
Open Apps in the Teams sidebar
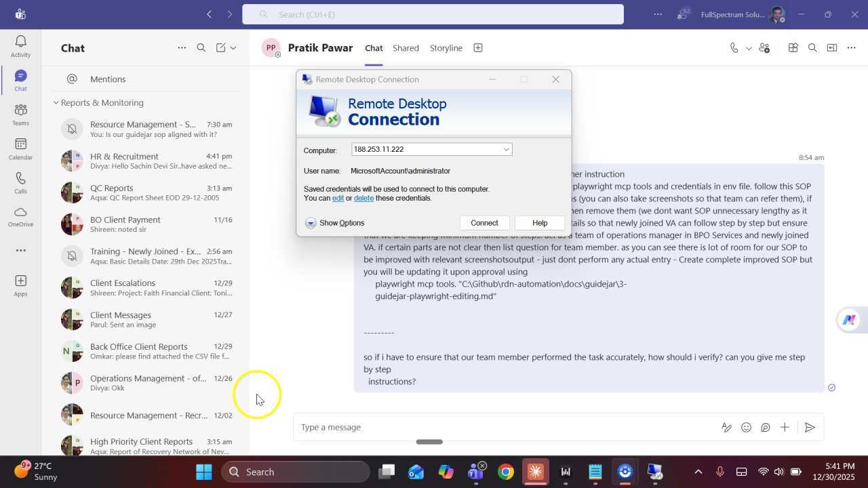(x=20, y=285)
